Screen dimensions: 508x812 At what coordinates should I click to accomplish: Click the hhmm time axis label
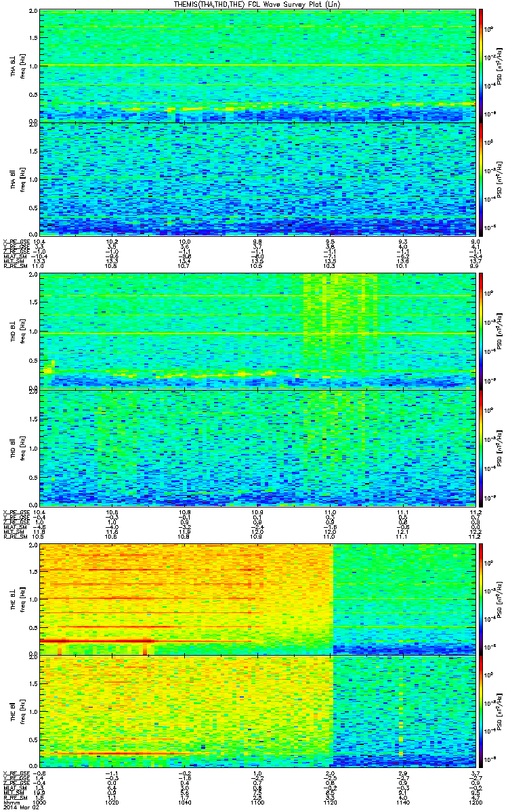click(11, 803)
